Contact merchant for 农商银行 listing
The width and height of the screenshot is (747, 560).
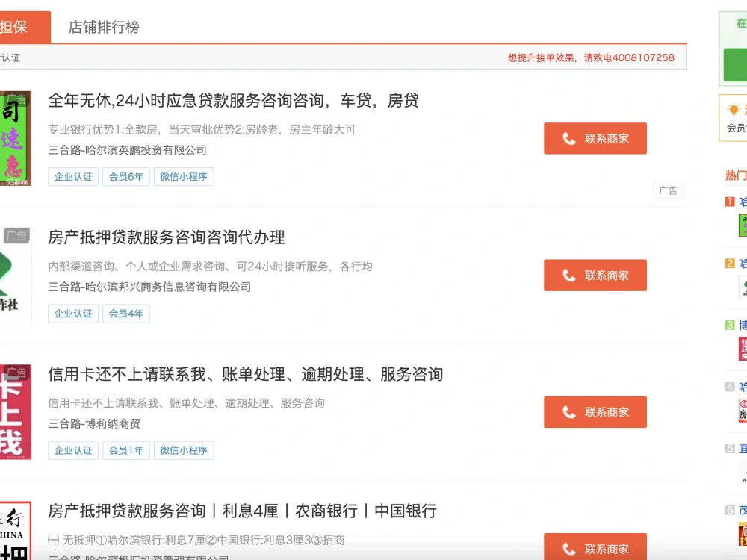coord(595,547)
